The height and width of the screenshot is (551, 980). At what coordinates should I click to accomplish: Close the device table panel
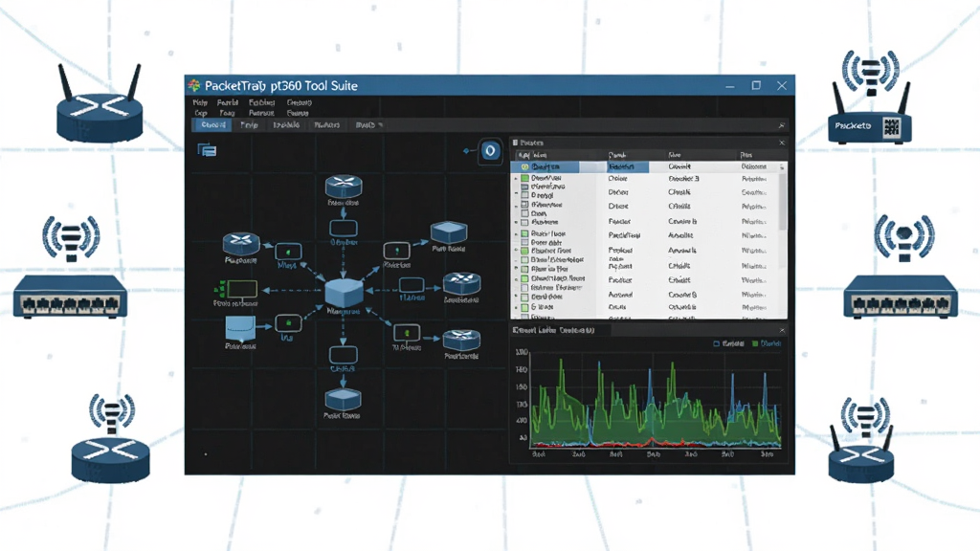(x=781, y=143)
